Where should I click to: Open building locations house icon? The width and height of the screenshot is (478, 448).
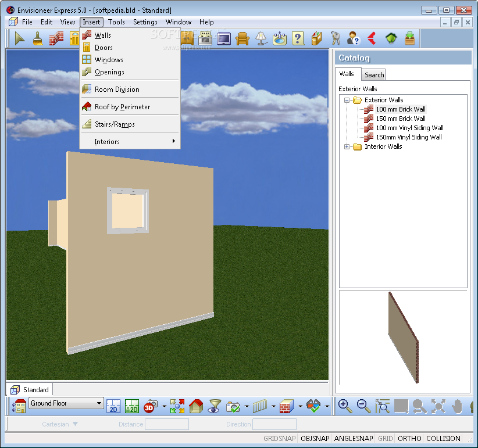tap(19, 406)
